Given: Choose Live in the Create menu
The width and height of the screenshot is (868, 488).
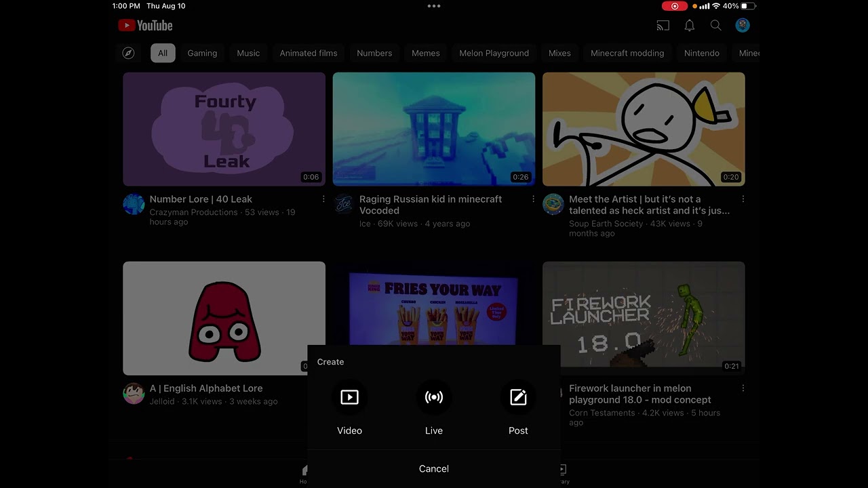Looking at the screenshot, I should (x=434, y=409).
